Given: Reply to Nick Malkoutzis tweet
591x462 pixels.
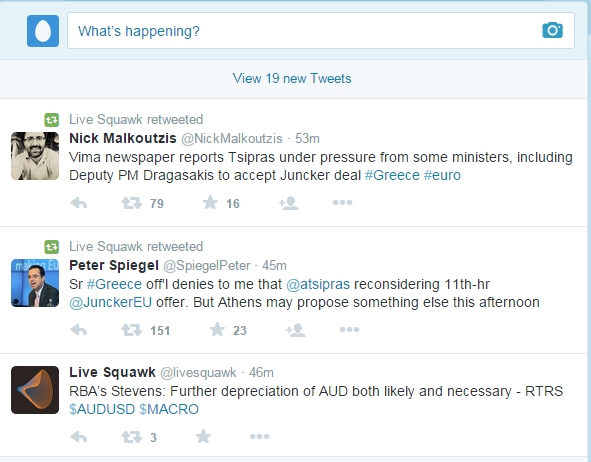Looking at the screenshot, I should 79,203.
